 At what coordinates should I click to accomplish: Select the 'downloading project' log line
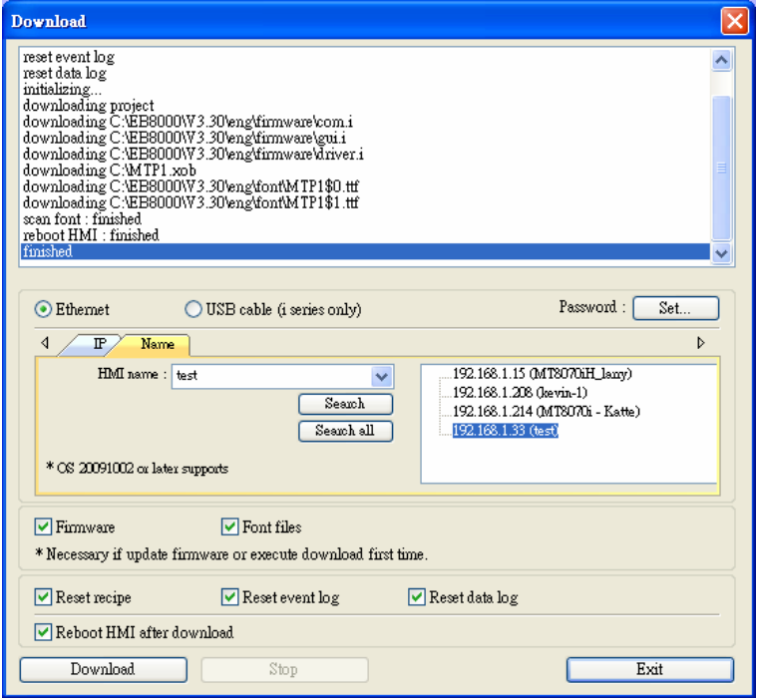365,106
